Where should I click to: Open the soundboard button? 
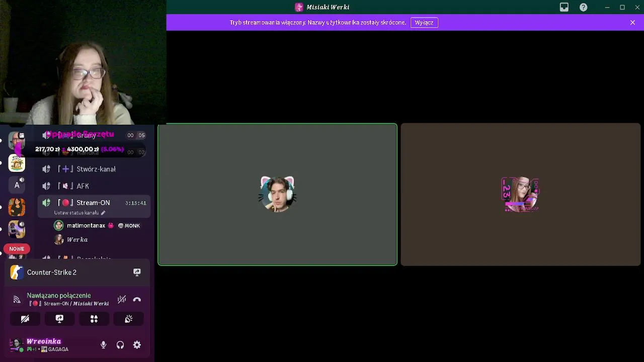click(129, 319)
